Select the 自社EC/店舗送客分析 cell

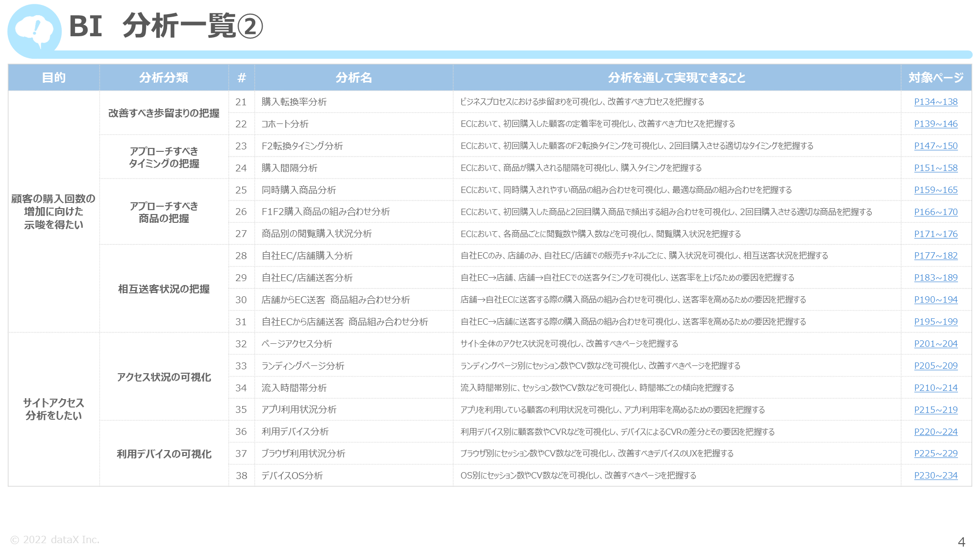coord(354,278)
